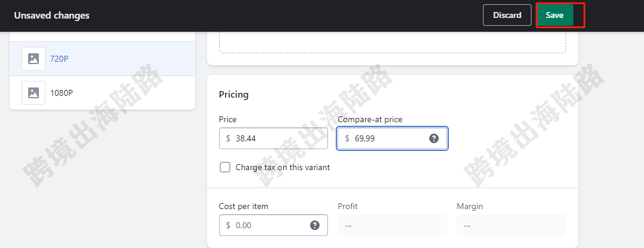Focus the Price field showing 38.44
The image size is (644, 248).
coord(274,138)
